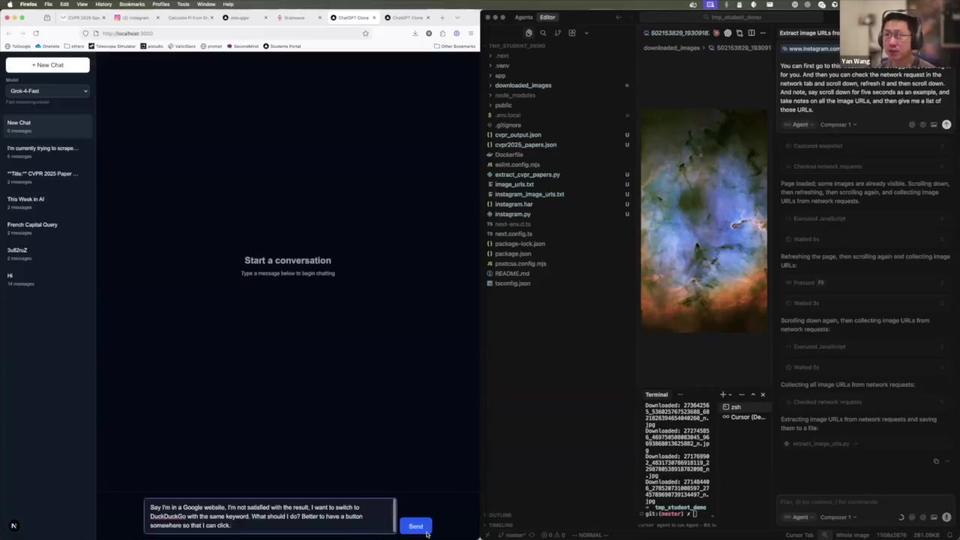Open the 'Hi' conversation in the sidebar

[48, 279]
